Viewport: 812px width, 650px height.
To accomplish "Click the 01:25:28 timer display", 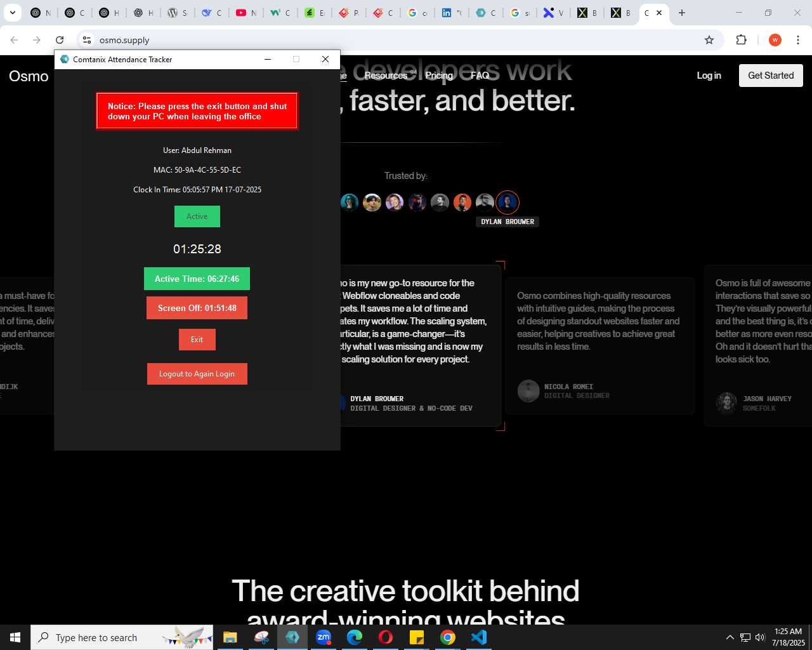I will [197, 249].
